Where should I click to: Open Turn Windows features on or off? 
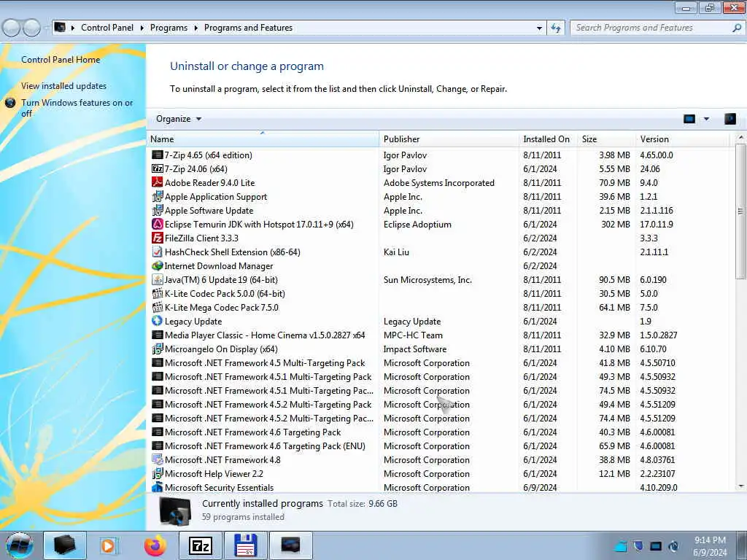tap(77, 108)
